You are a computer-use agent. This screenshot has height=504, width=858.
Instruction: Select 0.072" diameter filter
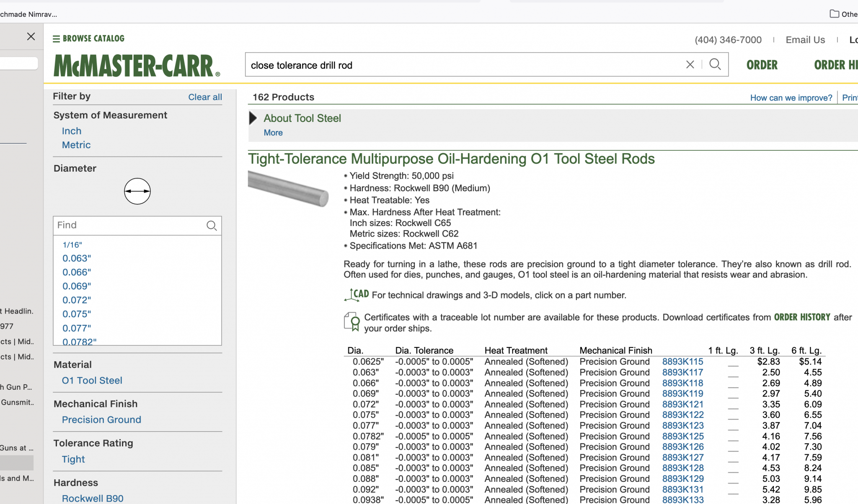click(x=77, y=300)
